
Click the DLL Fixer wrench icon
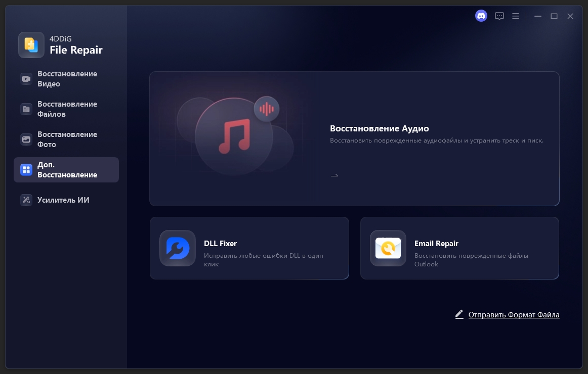(x=178, y=248)
